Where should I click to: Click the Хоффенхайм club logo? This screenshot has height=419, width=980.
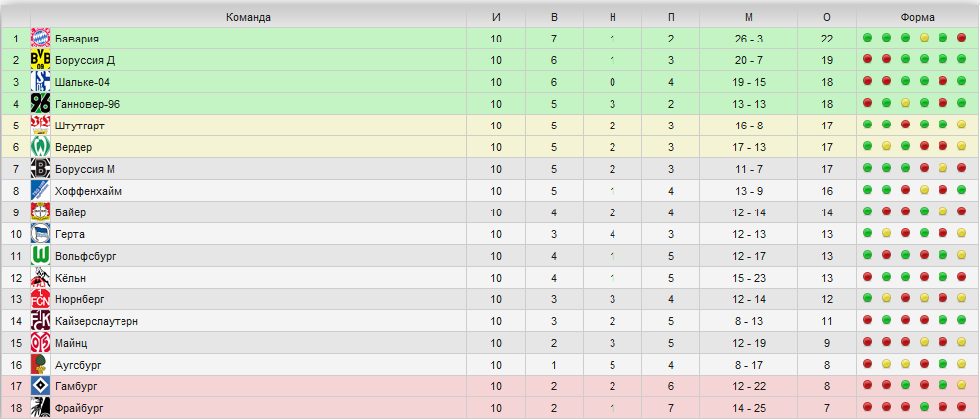click(40, 191)
